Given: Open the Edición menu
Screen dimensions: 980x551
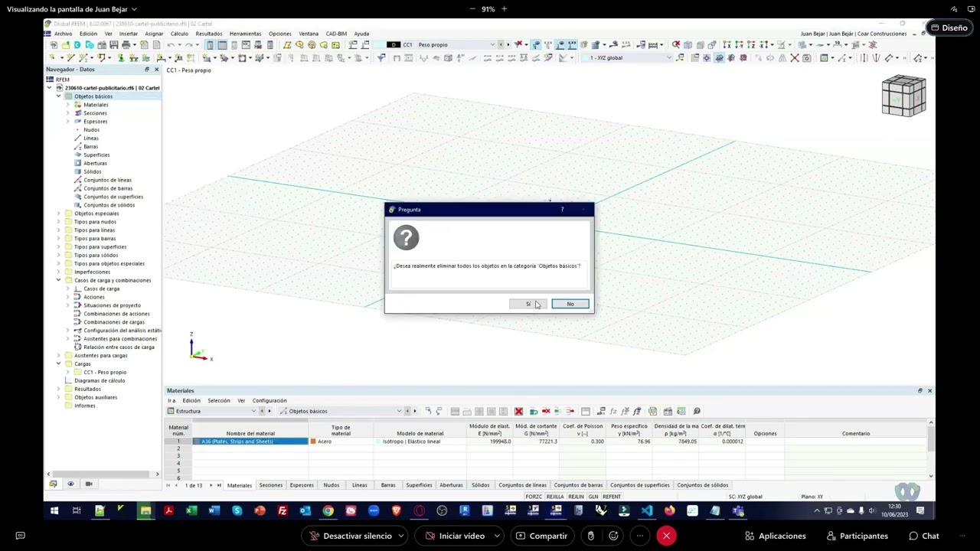Looking at the screenshot, I should pos(88,34).
